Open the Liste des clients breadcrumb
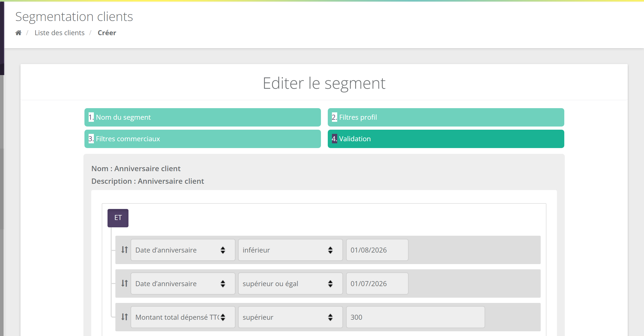 pos(60,33)
